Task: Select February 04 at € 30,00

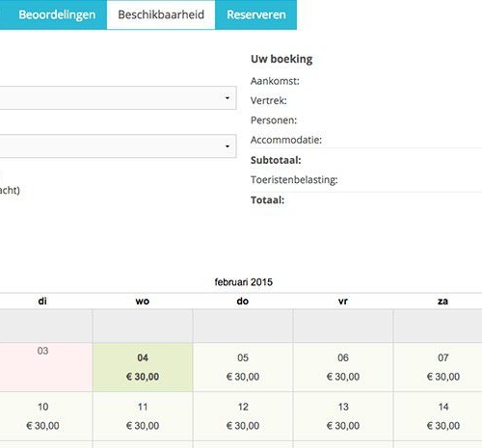Action: (x=143, y=367)
